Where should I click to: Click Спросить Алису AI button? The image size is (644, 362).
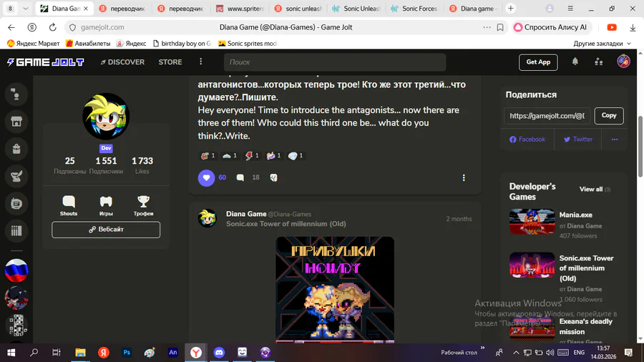coord(550,27)
